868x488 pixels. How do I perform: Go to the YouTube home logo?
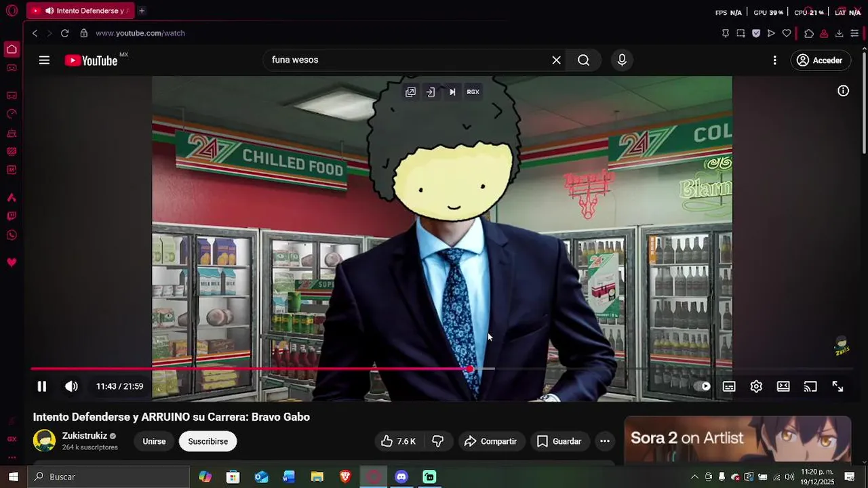pyautogui.click(x=92, y=60)
